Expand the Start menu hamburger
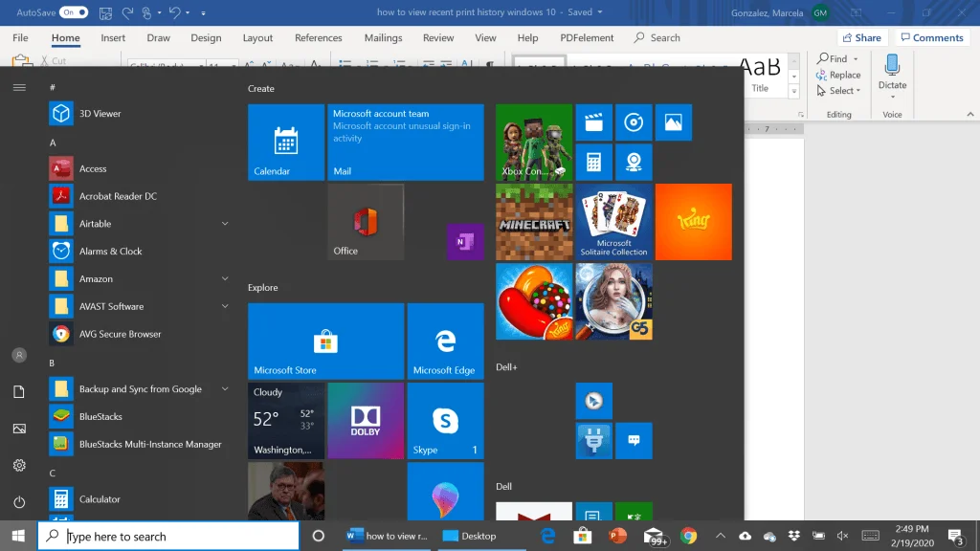This screenshot has width=980, height=551. click(19, 87)
